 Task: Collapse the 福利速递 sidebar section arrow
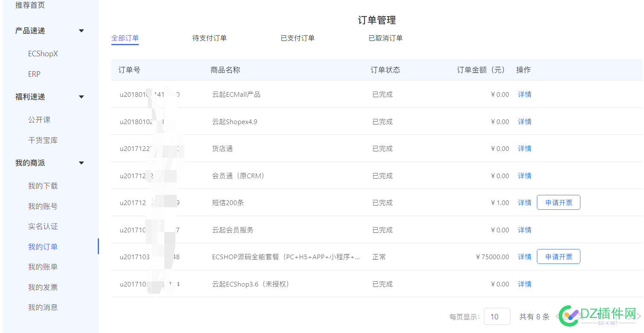click(82, 97)
